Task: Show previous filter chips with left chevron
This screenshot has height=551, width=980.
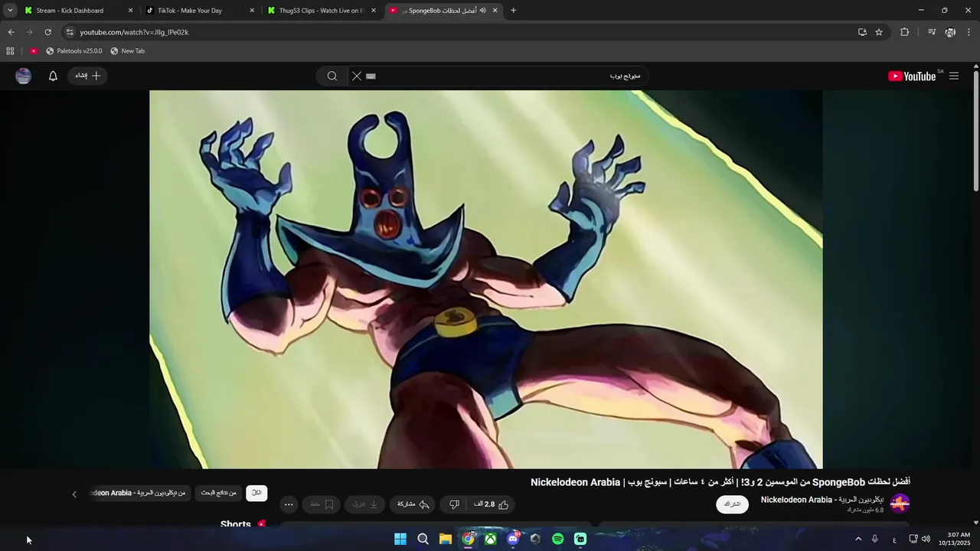Action: (x=74, y=494)
